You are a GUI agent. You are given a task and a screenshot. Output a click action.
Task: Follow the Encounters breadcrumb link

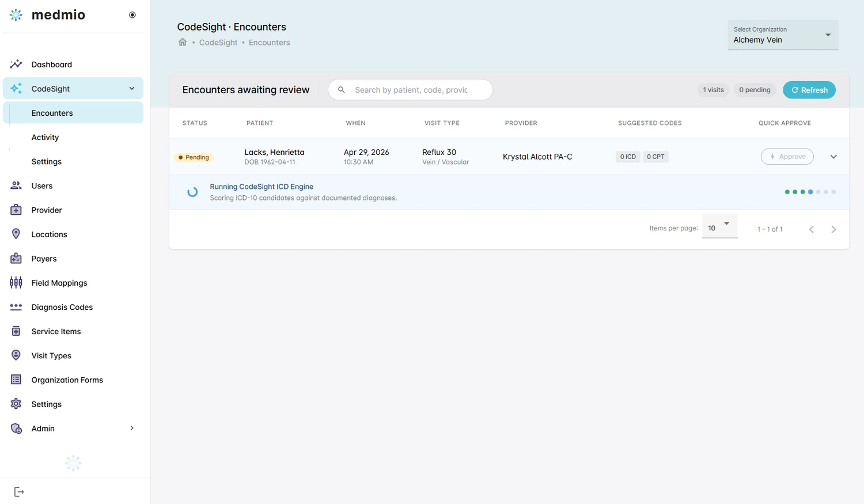(270, 43)
